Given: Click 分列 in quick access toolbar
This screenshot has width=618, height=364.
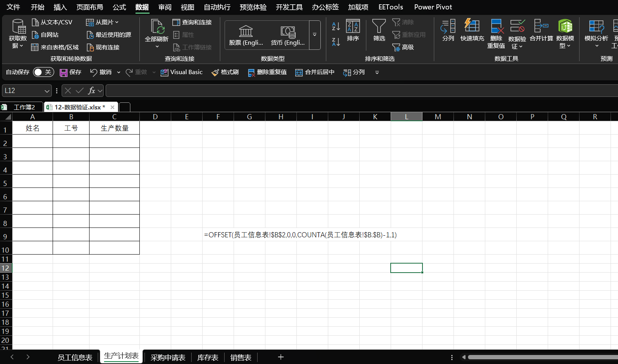Looking at the screenshot, I should tap(354, 72).
